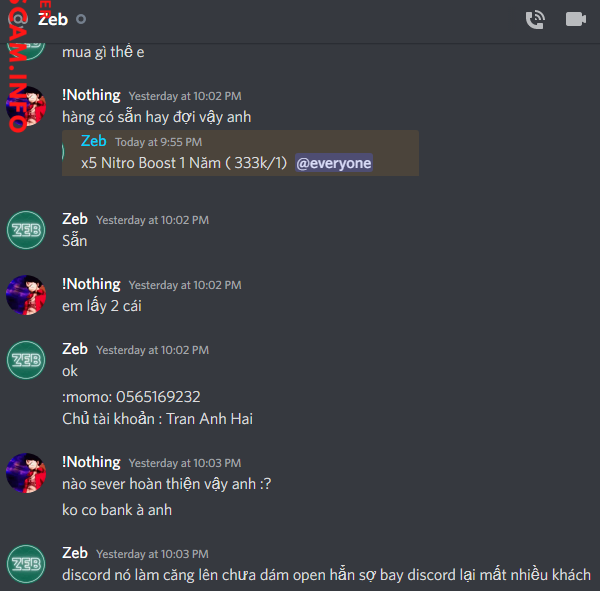
Task: Start a video call with Zeb
Action: tap(576, 19)
